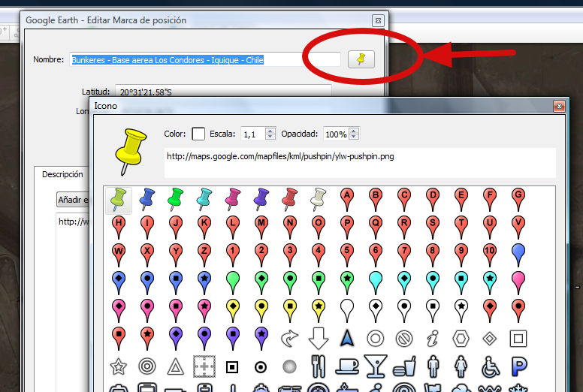
Task: Select the yellow-green pushpin in the grid
Action: click(x=119, y=200)
